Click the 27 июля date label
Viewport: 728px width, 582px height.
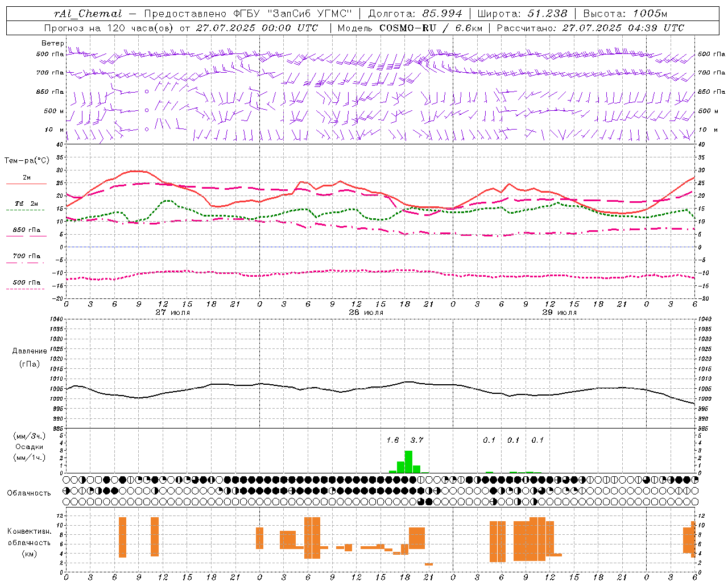tap(173, 313)
